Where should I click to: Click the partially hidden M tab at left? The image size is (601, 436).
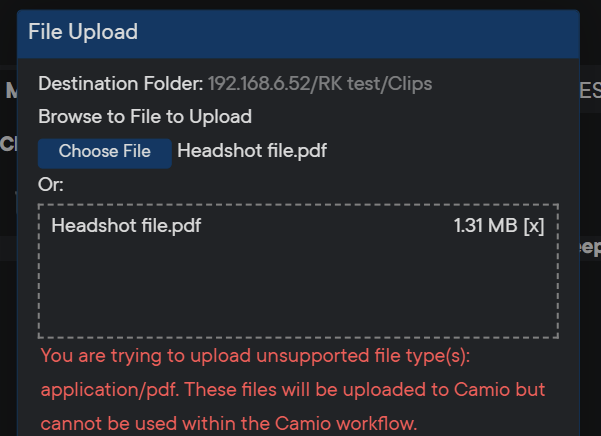coord(10,91)
